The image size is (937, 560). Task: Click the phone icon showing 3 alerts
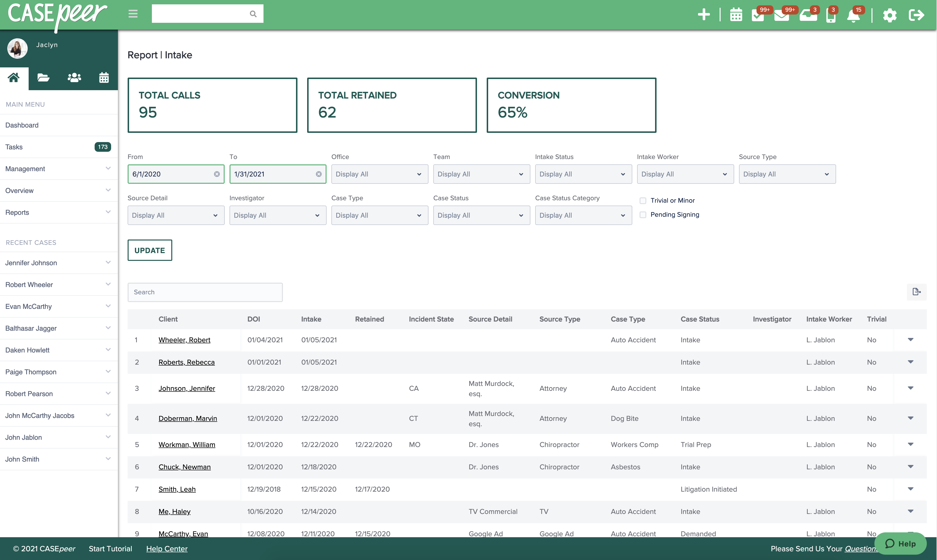click(x=831, y=16)
